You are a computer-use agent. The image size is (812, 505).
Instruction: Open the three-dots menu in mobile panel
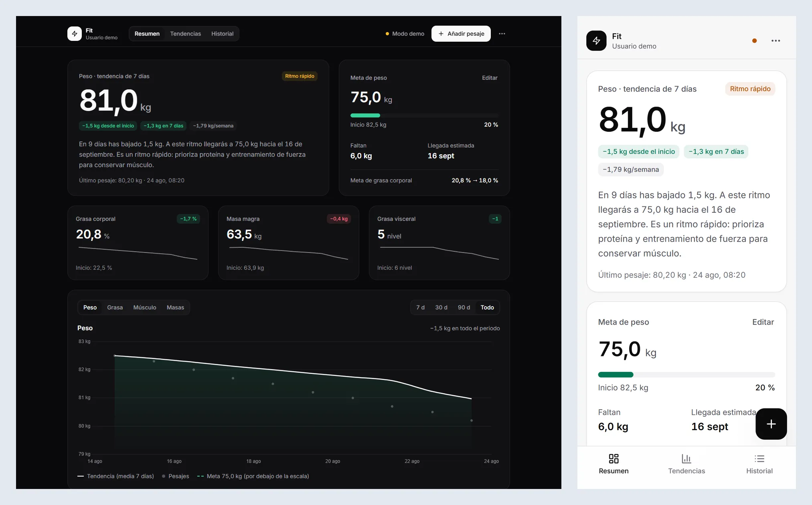coord(776,40)
